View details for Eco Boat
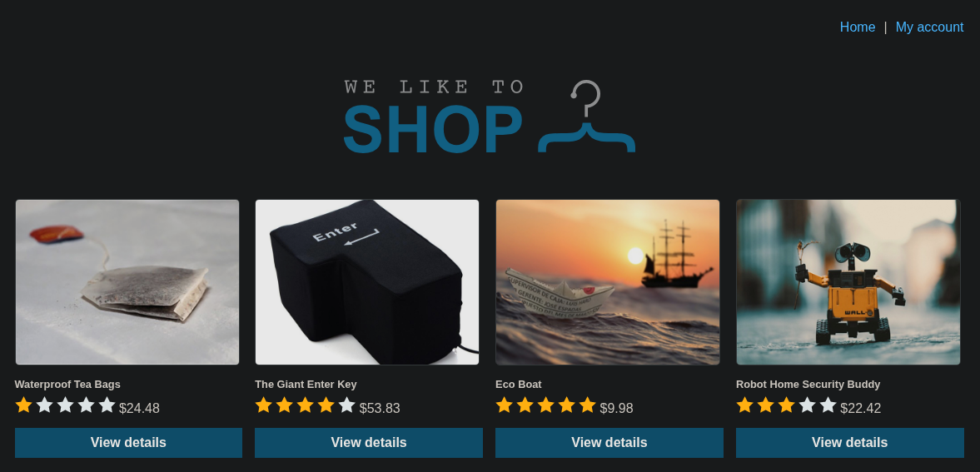 point(609,443)
